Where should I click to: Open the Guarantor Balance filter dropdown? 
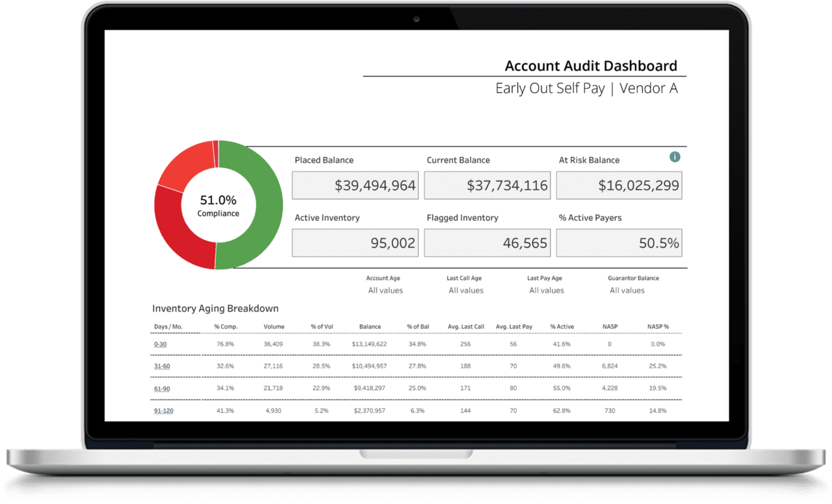(x=627, y=290)
